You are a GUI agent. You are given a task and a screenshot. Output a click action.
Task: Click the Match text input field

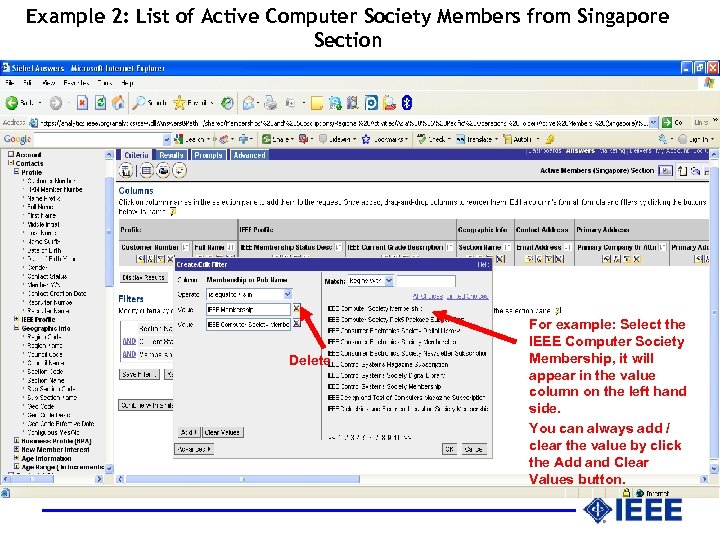point(426,281)
